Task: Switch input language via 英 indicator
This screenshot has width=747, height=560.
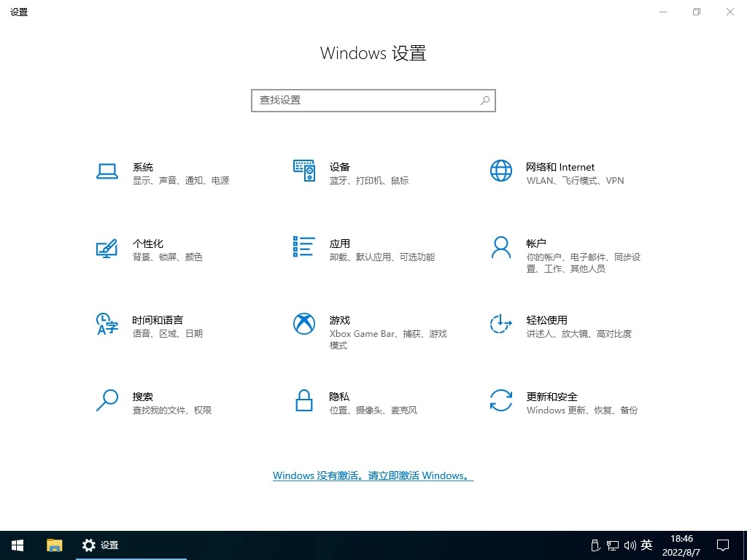Action: click(x=646, y=545)
